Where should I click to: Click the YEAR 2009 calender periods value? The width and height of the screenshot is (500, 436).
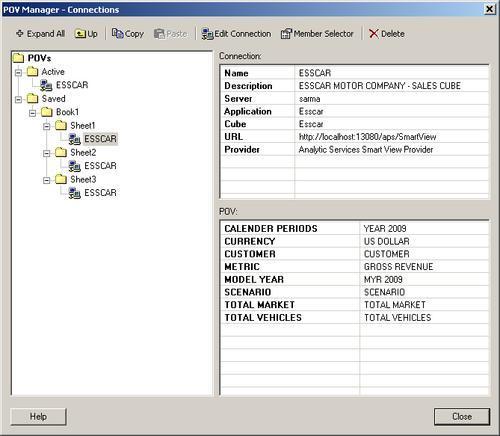click(385, 229)
